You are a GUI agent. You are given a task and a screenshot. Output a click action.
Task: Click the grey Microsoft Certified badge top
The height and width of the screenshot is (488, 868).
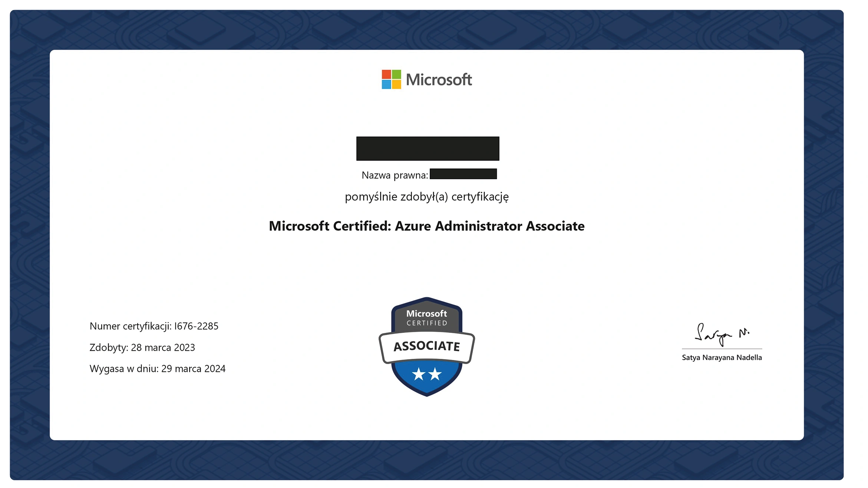(426, 318)
